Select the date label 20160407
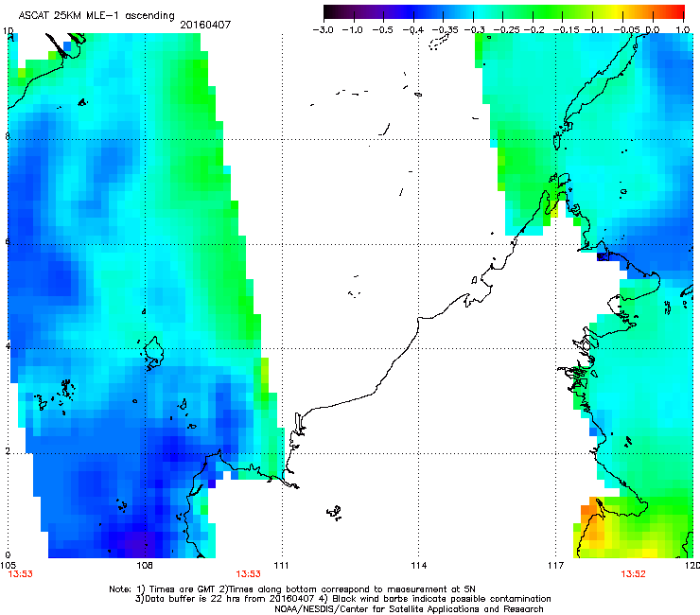The image size is (700, 615). (x=205, y=25)
